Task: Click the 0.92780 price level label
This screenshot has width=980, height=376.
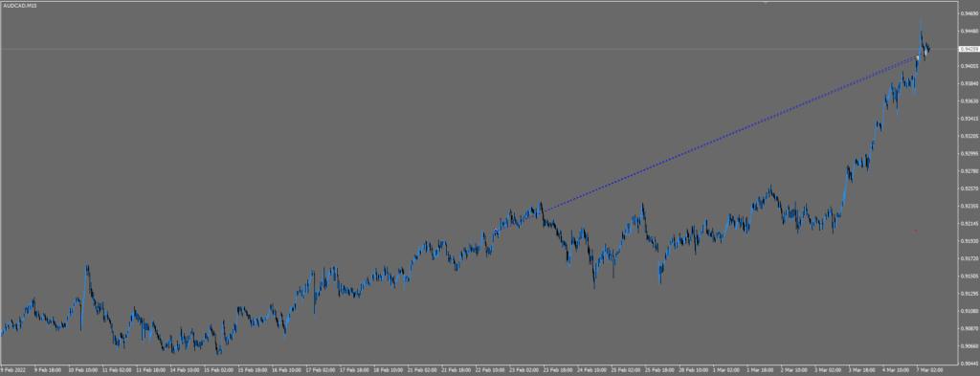Action: click(x=970, y=170)
